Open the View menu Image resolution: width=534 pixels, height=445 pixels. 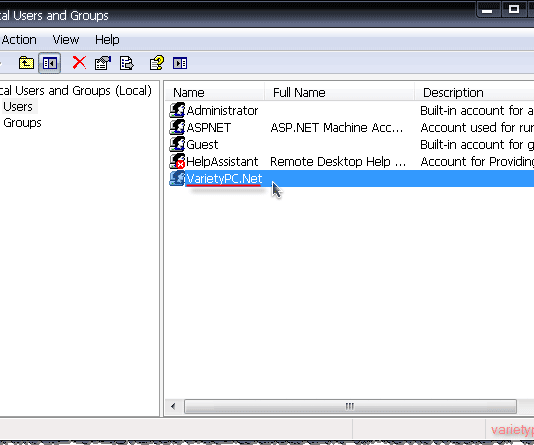click(x=66, y=40)
